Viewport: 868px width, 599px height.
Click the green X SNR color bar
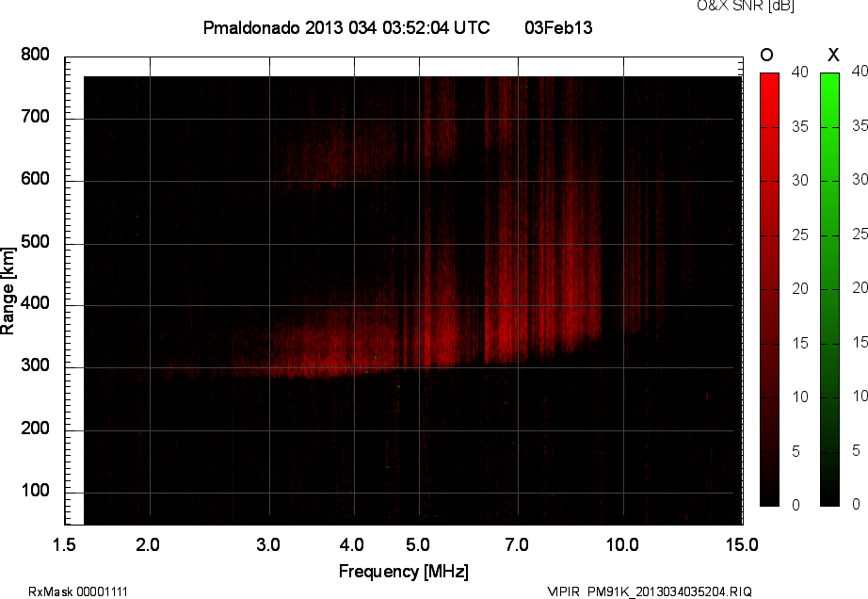tap(829, 289)
